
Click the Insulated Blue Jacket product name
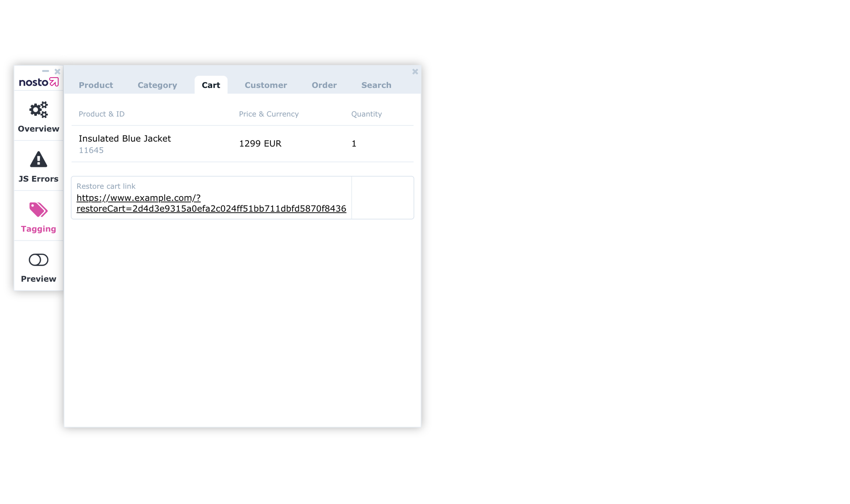(125, 139)
